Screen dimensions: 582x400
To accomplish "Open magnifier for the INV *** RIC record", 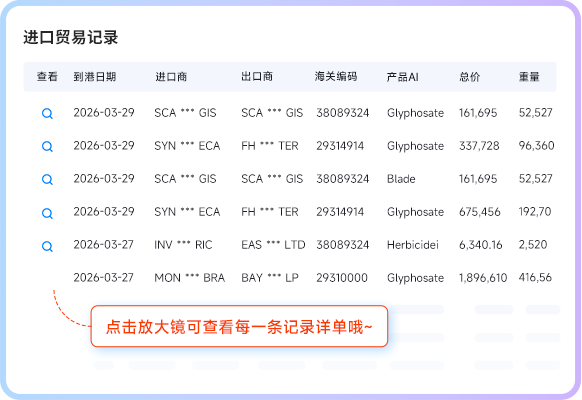I will click(47, 246).
